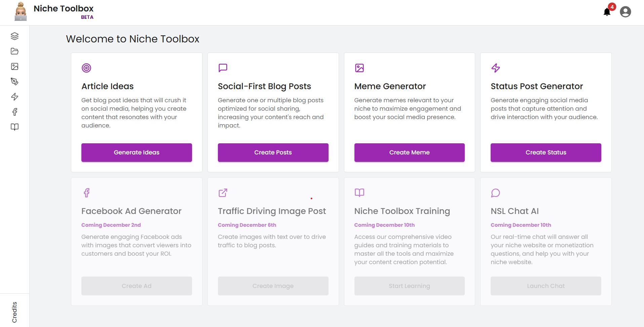Click the lightning bolt icon in the sidebar
Screen dimensions: 644x327
[14, 97]
